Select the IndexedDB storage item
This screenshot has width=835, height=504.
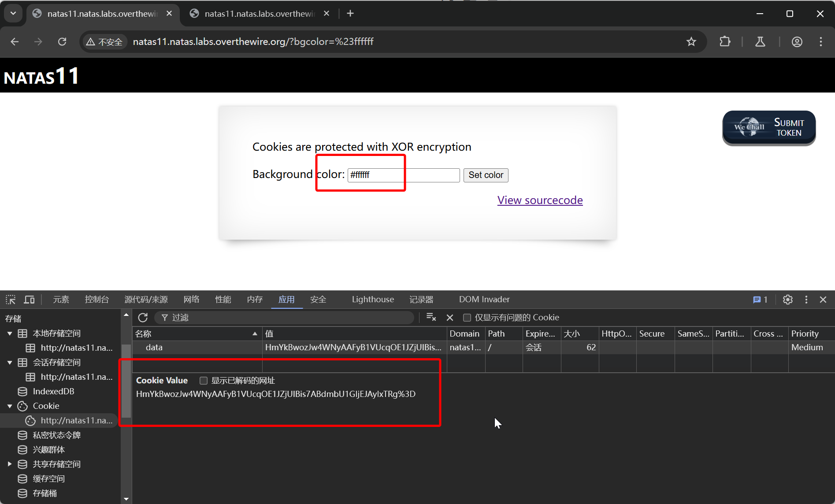pyautogui.click(x=46, y=391)
